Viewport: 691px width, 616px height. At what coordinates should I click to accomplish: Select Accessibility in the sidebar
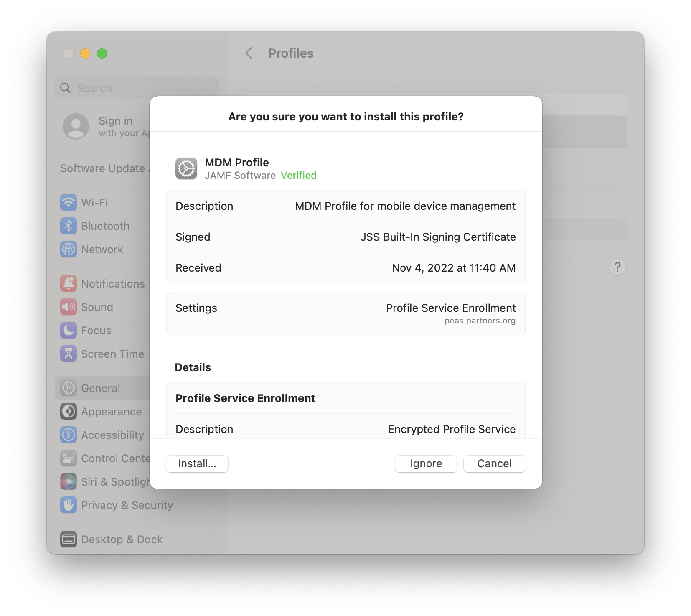click(112, 435)
